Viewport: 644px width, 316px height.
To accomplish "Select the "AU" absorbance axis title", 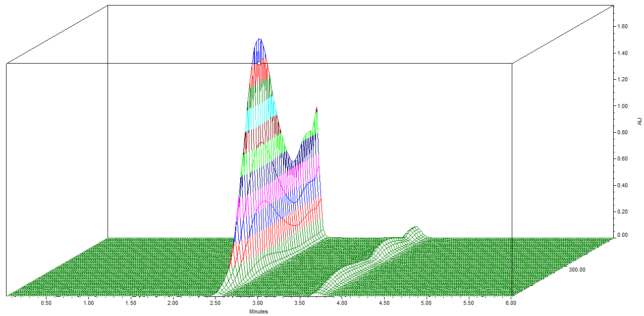I will [x=639, y=122].
